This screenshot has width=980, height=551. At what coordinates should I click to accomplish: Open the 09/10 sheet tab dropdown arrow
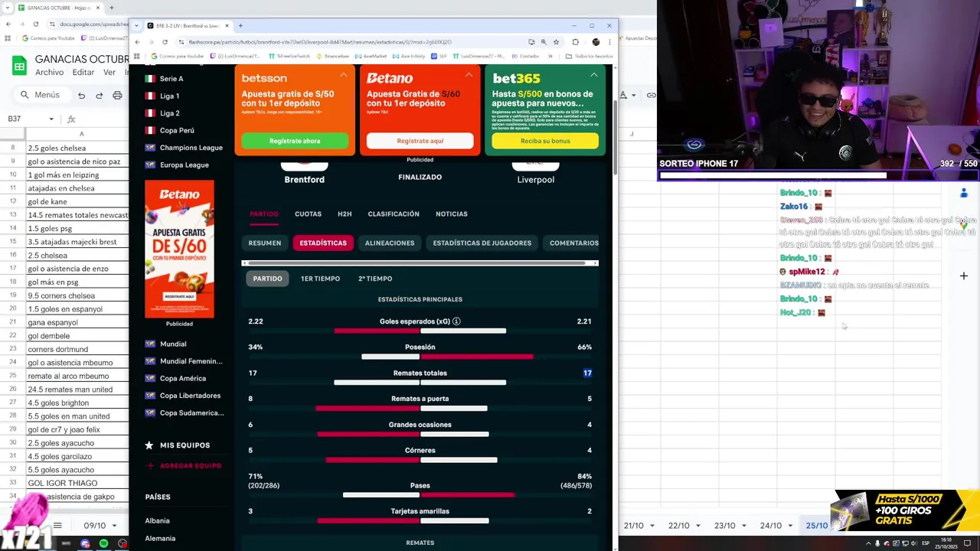115,526
